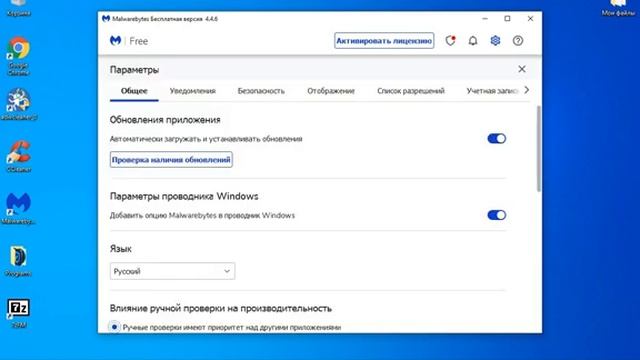Open 7-Zip File Manager desktop icon

[18, 313]
